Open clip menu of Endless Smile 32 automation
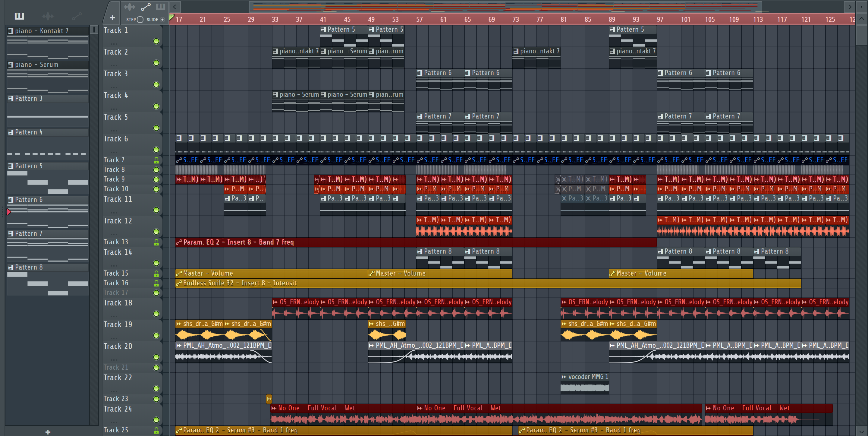 pos(179,283)
